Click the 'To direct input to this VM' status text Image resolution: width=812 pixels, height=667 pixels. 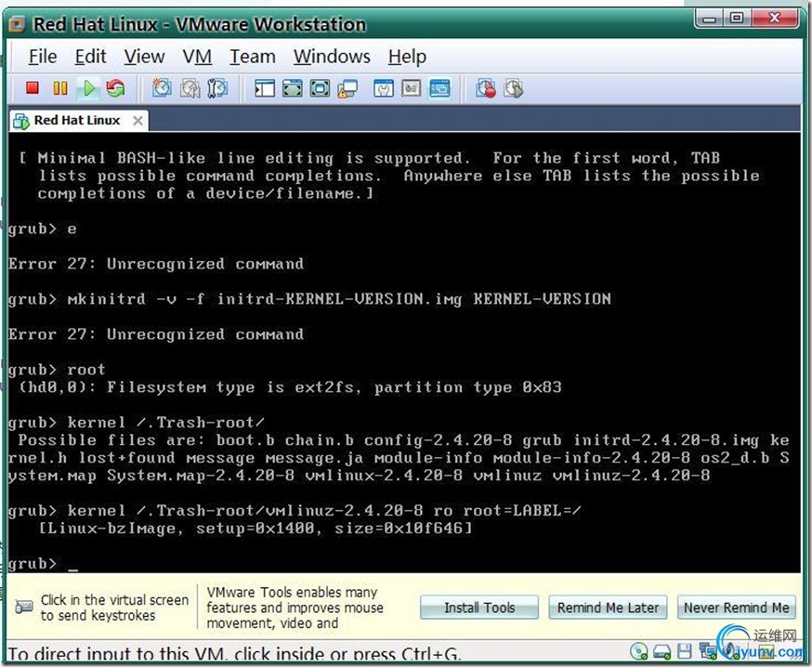(x=233, y=654)
